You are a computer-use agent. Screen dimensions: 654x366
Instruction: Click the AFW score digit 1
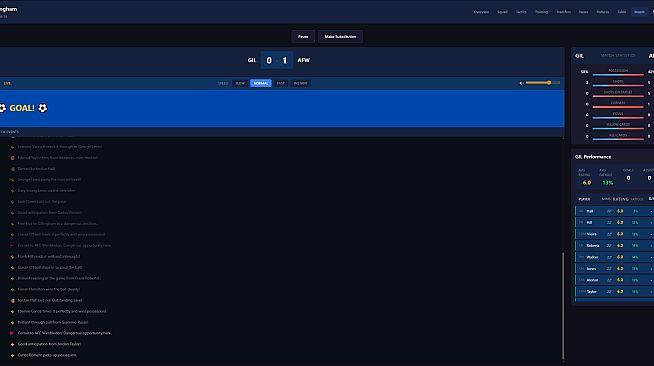coord(284,60)
